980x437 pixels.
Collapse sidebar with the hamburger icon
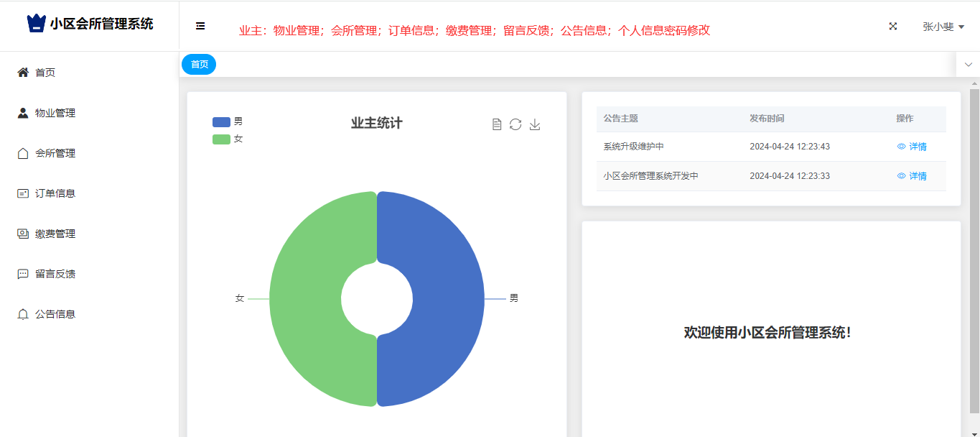(x=200, y=26)
